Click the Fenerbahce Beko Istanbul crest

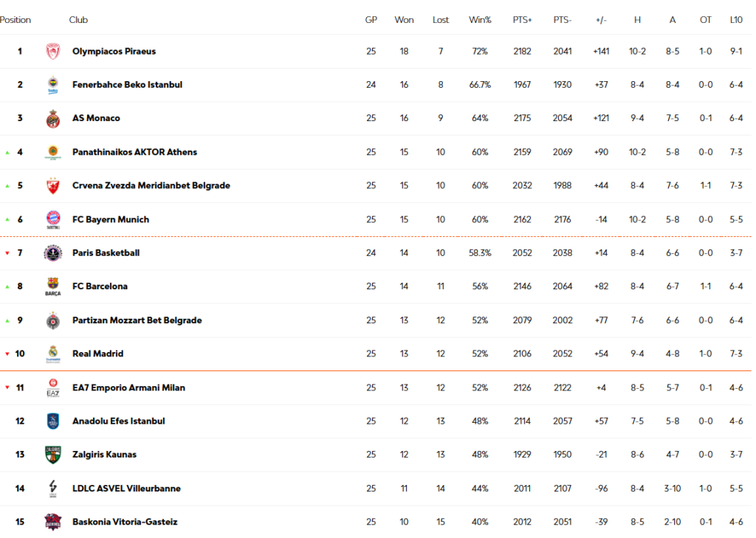53,85
